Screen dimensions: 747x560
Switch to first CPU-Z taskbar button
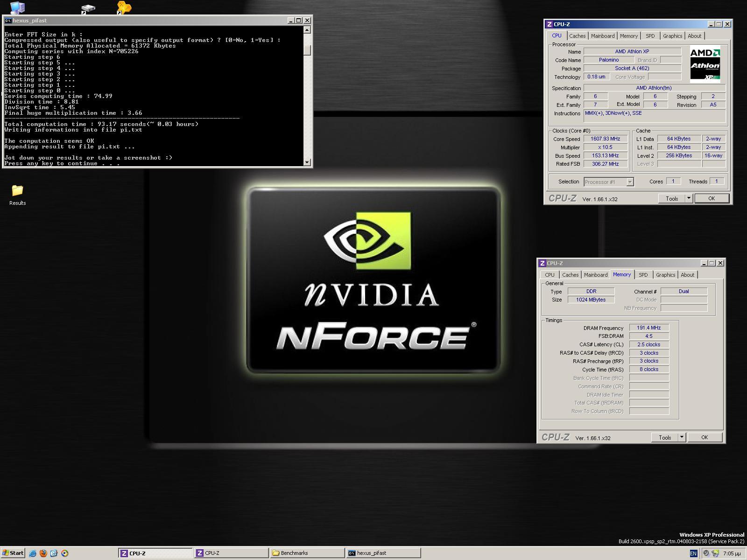(x=155, y=553)
